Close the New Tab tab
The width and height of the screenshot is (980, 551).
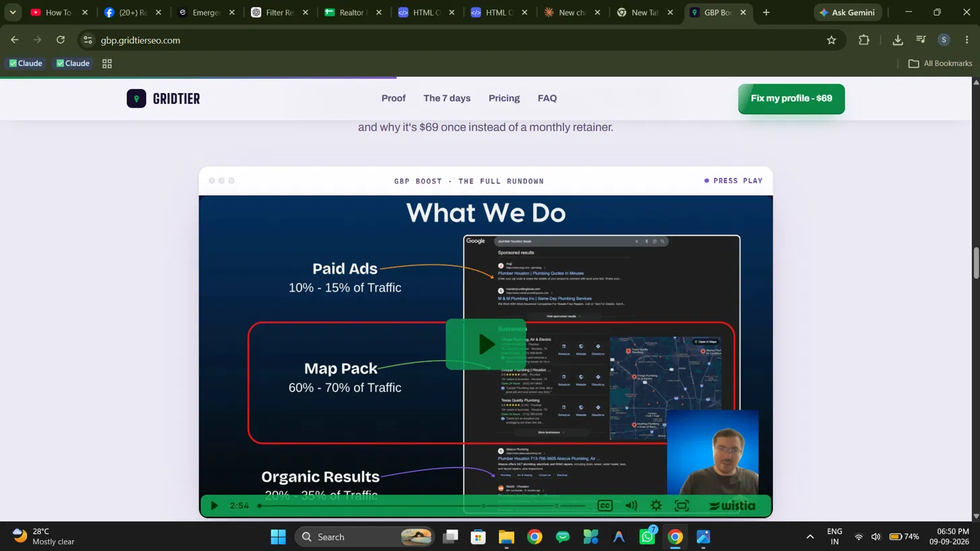click(x=670, y=13)
